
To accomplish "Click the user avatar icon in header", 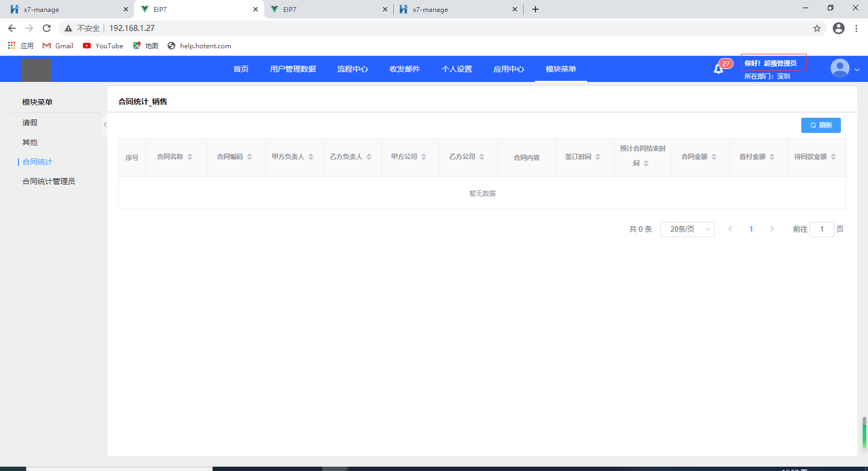I will [x=839, y=68].
